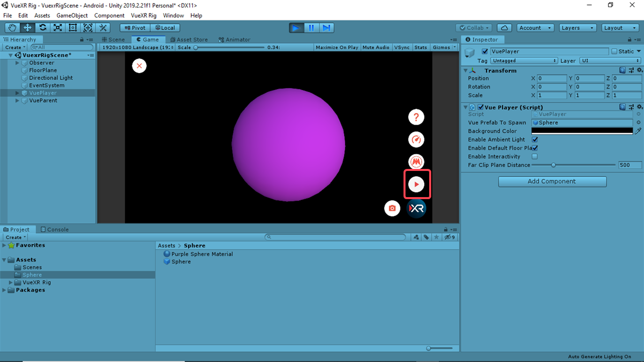Click the Background Color swatch

[582, 131]
